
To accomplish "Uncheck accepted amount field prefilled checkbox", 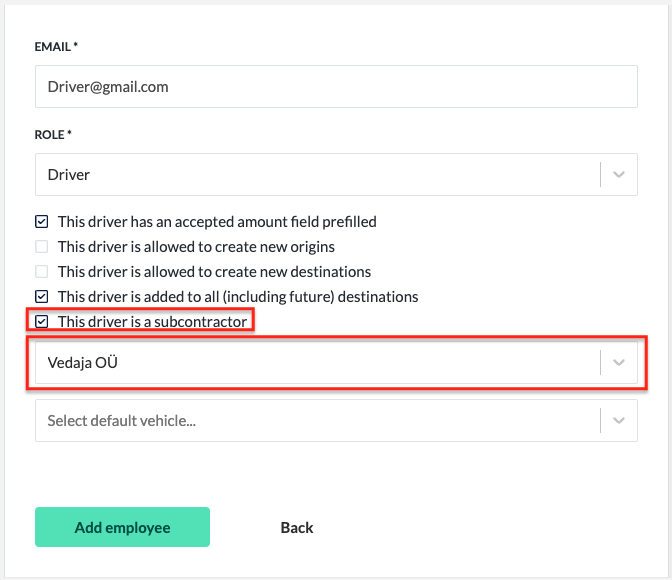I will pos(42,222).
